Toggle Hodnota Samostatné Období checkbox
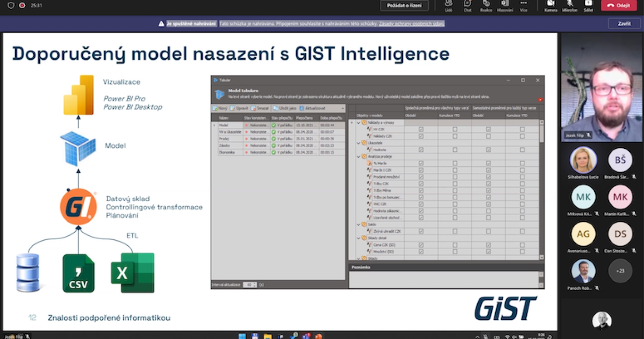The height and width of the screenshot is (339, 644). 488,150
